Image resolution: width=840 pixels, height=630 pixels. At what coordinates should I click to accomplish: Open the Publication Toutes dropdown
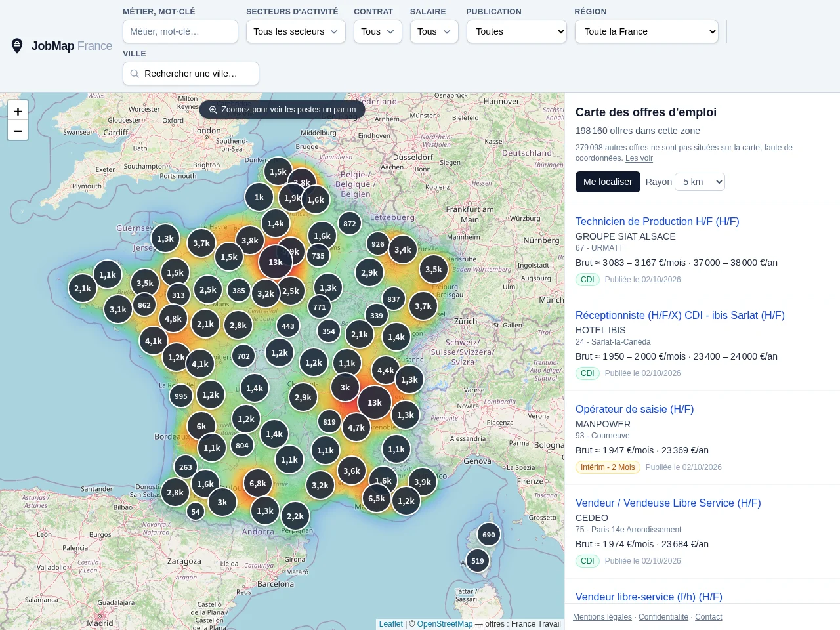(x=516, y=31)
